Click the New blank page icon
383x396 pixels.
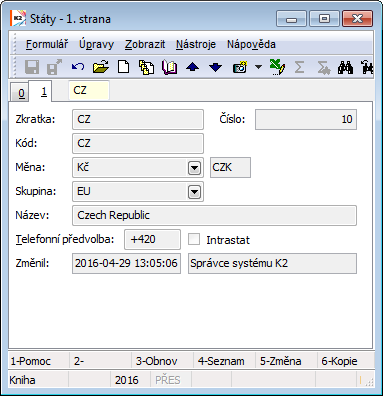pyautogui.click(x=124, y=67)
